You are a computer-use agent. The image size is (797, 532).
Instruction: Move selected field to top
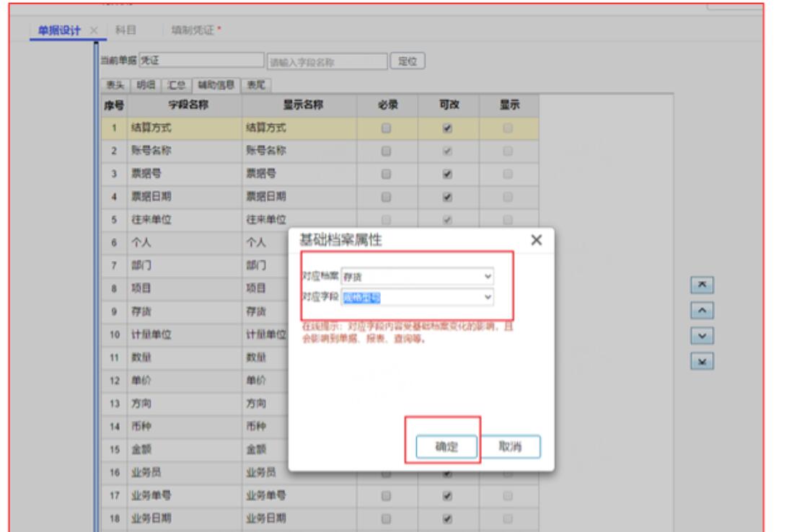coord(702,285)
